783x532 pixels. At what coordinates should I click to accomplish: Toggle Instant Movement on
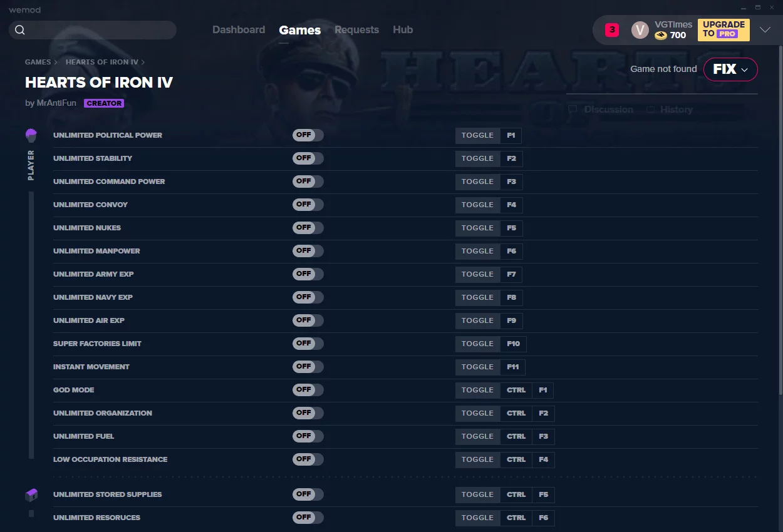tap(308, 367)
